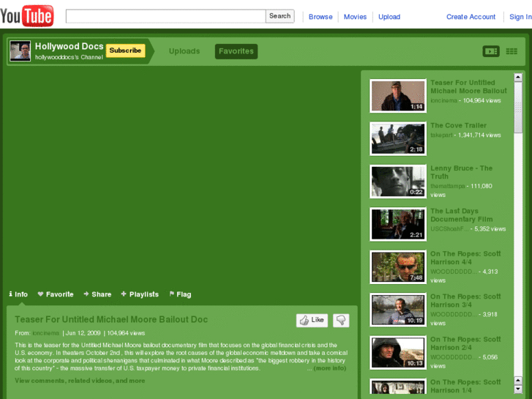Open the Playlists option
The height and width of the screenshot is (399, 532).
click(x=140, y=294)
